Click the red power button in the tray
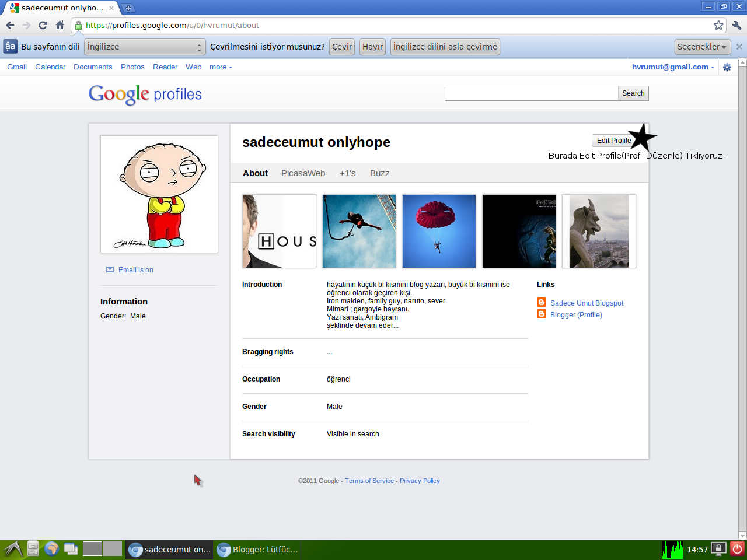The height and width of the screenshot is (560, 747). coord(738,549)
